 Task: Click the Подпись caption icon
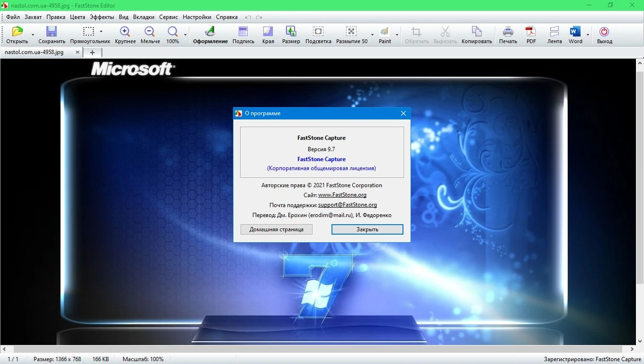pyautogui.click(x=243, y=32)
